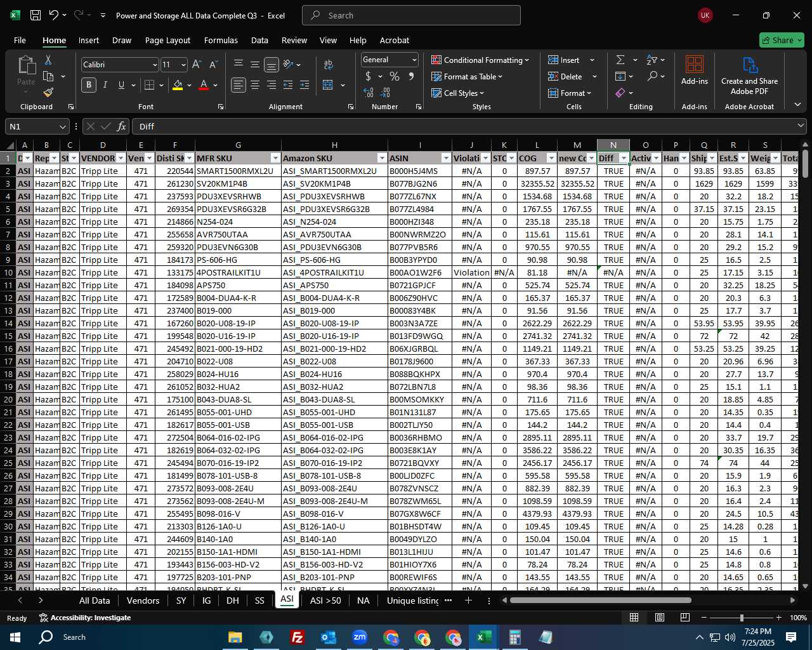Image resolution: width=812 pixels, height=650 pixels.
Task: Click the Decrease Indent icon
Action: tap(288, 85)
